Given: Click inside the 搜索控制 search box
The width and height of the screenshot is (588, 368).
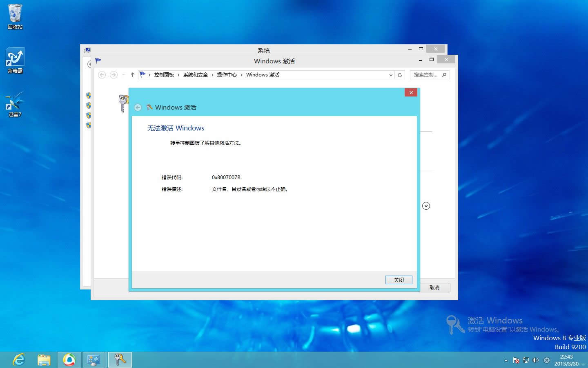Looking at the screenshot, I should 427,74.
